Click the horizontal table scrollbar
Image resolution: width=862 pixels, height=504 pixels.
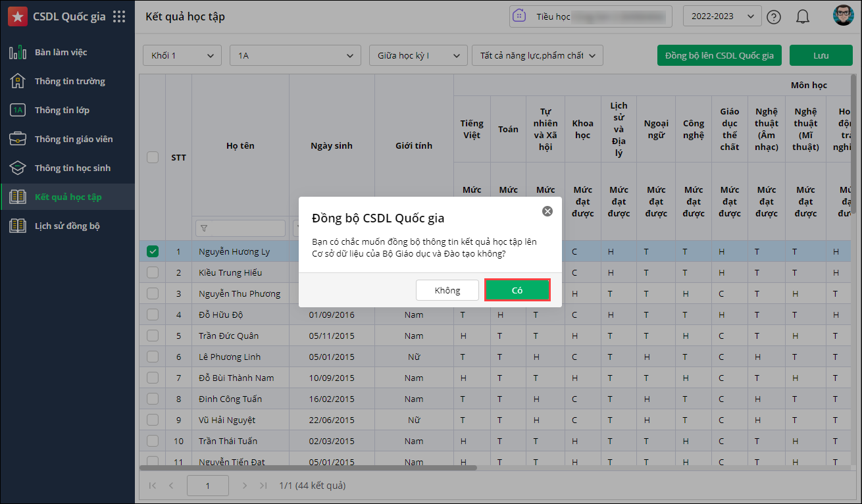pos(308,468)
